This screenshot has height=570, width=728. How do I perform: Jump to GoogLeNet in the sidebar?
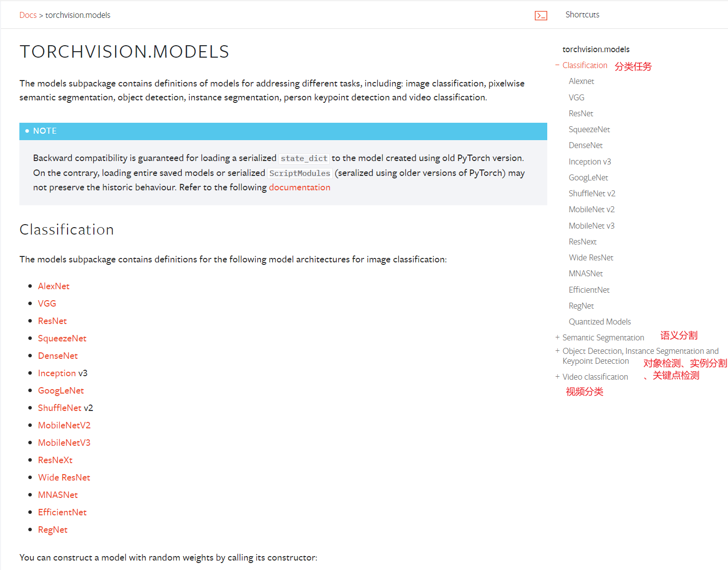(588, 177)
